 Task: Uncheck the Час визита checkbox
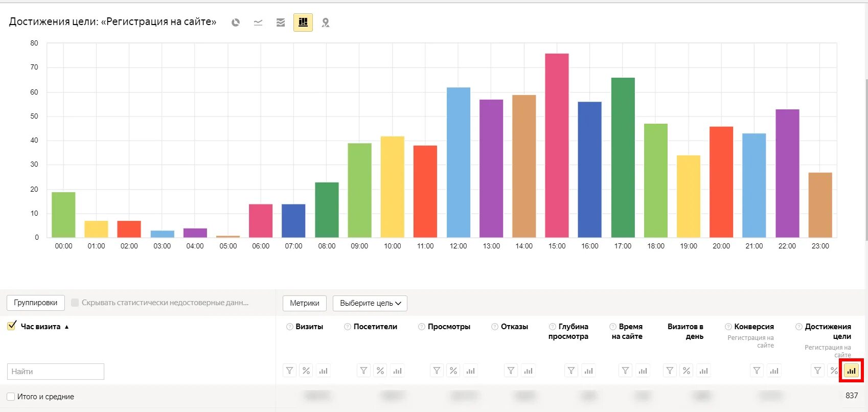12,326
